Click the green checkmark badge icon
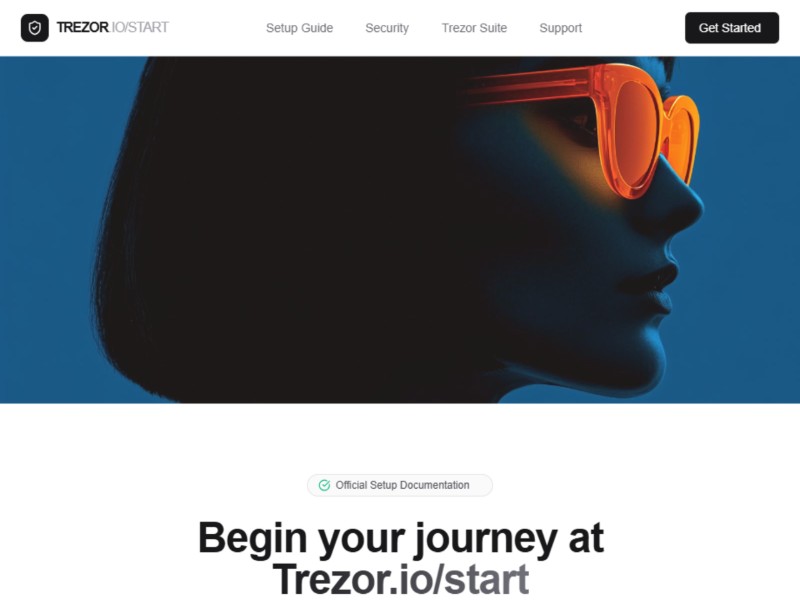Screen dimensions: 800x600 pyautogui.click(x=324, y=485)
